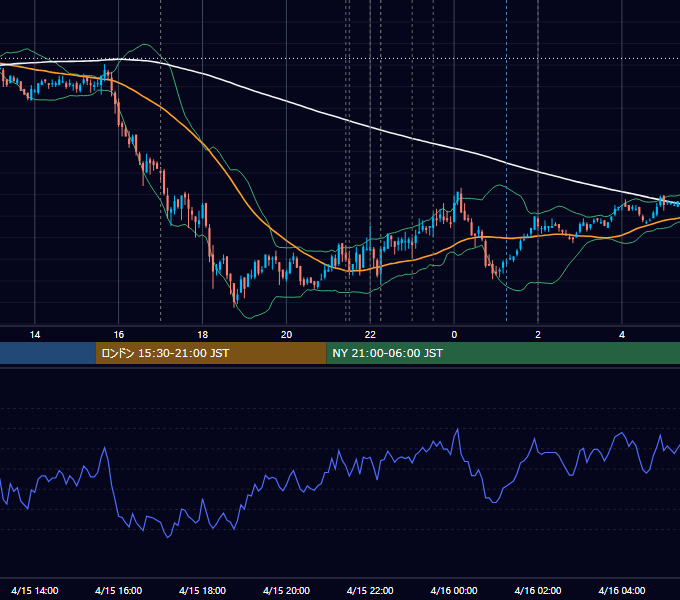The width and height of the screenshot is (680, 600).
Task: Click the 22 hour label on price chart axis
Action: (370, 335)
